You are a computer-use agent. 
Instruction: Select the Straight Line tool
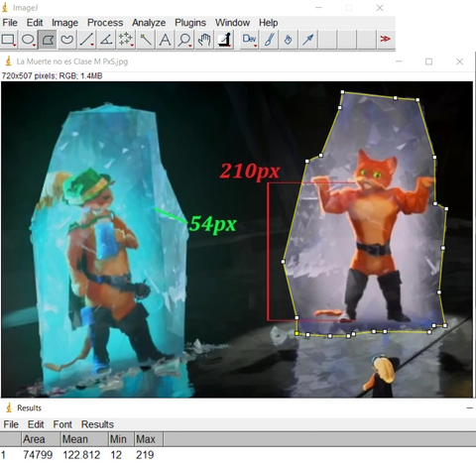point(86,40)
